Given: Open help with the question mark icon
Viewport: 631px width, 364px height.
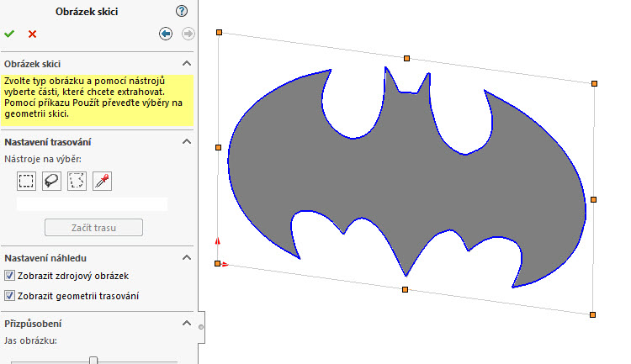Looking at the screenshot, I should coord(182,11).
